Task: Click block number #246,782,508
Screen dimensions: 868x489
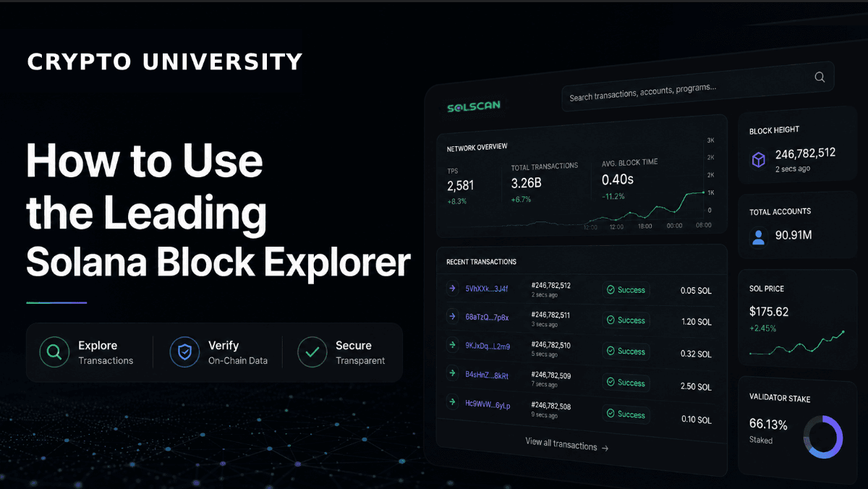Action: tap(550, 406)
